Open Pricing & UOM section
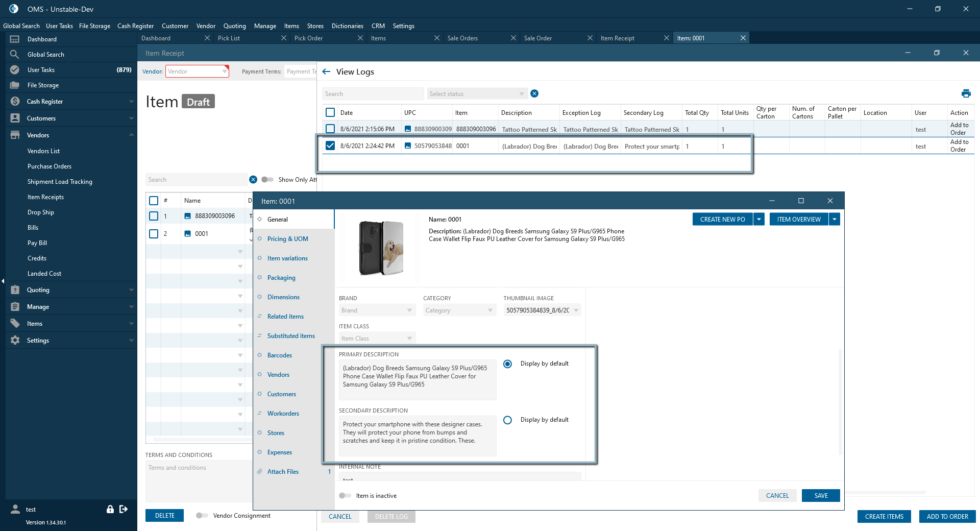Screen dimensions: 980x531 (x=287, y=239)
